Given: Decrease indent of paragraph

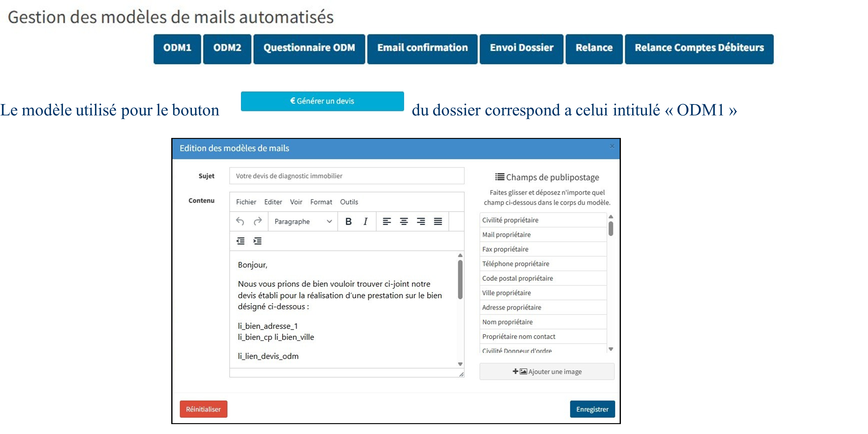Looking at the screenshot, I should (240, 241).
